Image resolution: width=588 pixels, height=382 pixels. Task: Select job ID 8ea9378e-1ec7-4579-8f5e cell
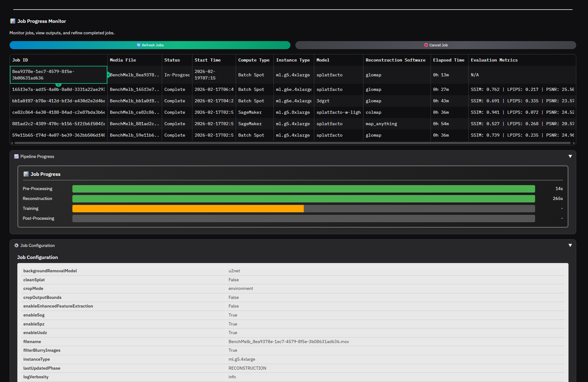[x=58, y=75]
